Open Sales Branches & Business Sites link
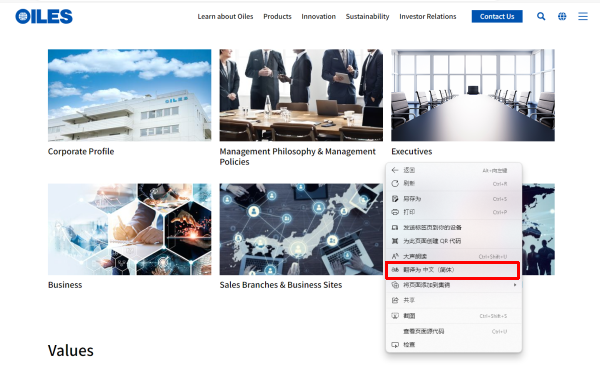 [x=281, y=285]
